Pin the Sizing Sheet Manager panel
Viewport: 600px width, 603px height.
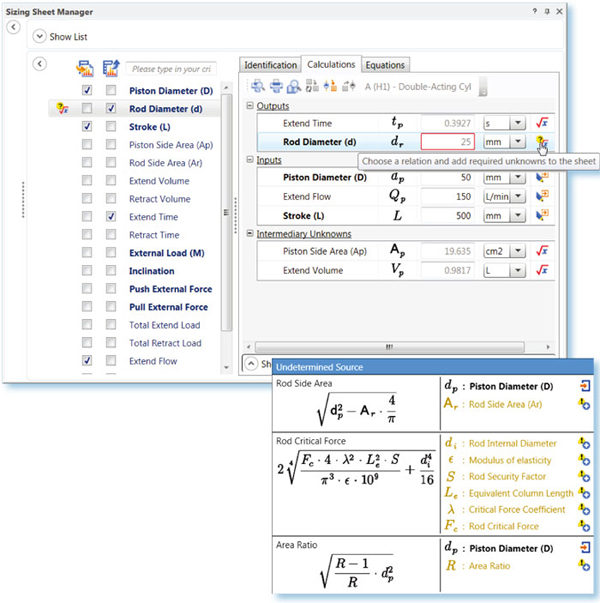[547, 12]
